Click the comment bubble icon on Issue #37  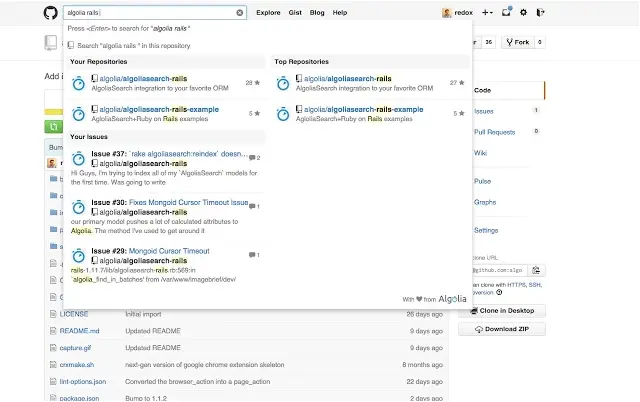[252, 158]
